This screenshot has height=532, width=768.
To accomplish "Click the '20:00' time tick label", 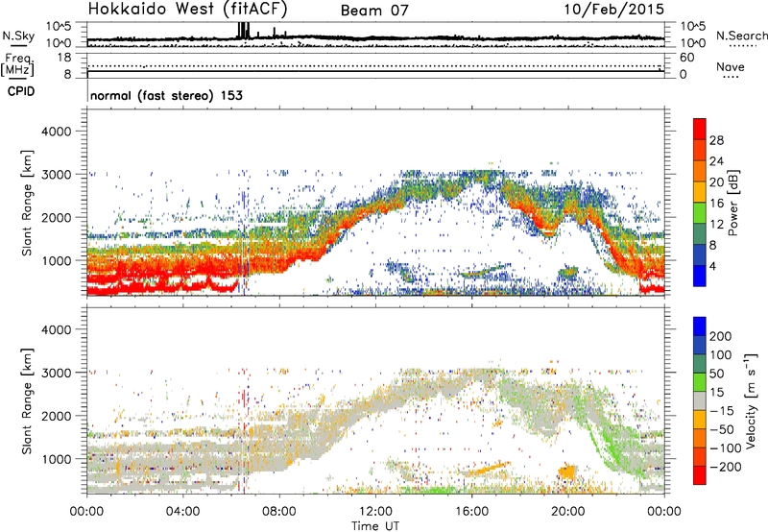I will [x=568, y=512].
